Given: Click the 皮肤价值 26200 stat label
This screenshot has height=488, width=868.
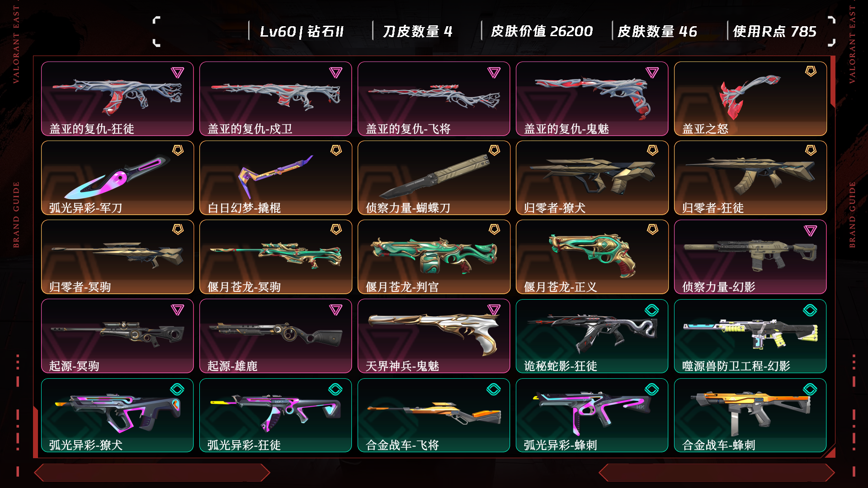Looking at the screenshot, I should pos(542,31).
